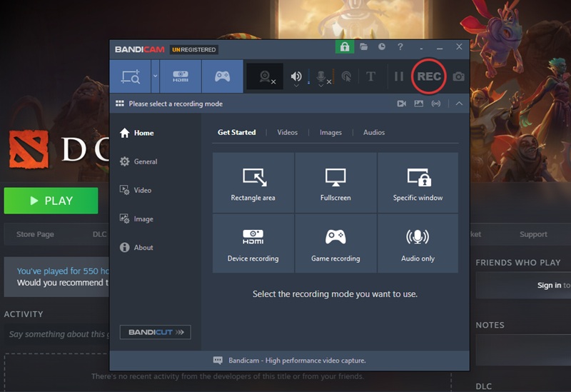Open help question mark icon
Screen dimensions: 571x392
tap(400, 46)
